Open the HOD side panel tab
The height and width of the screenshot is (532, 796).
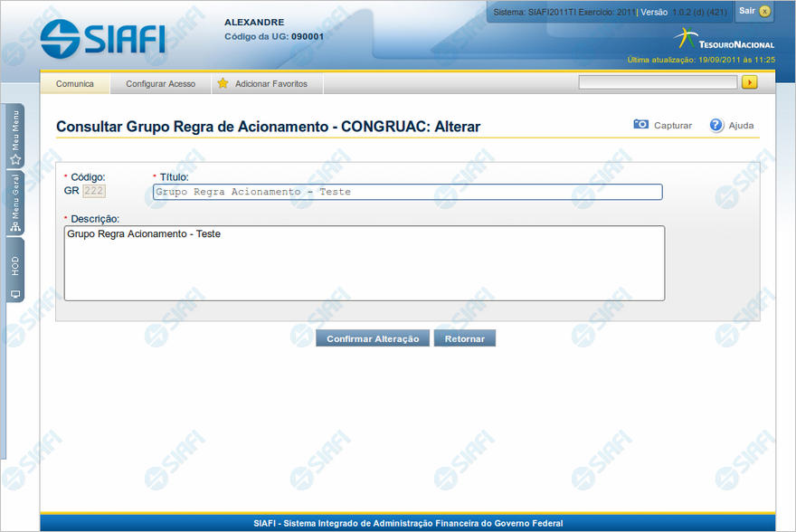coord(14,276)
